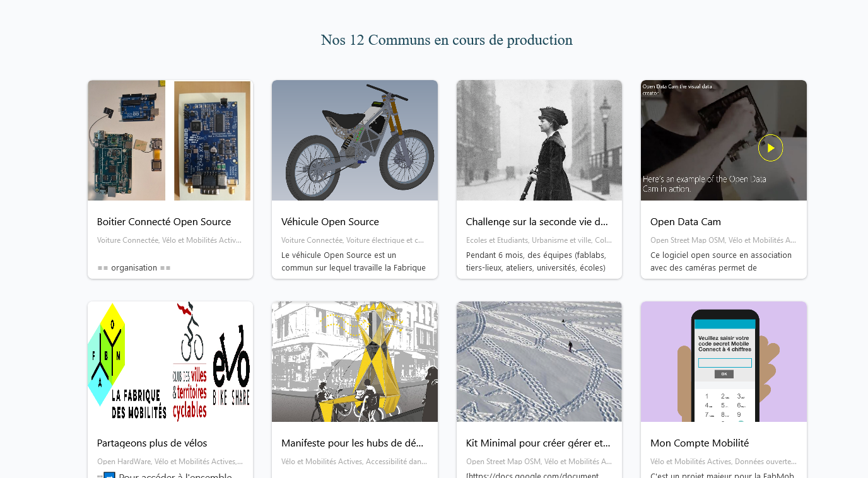Viewport: 868px width, 478px height.
Task: Open the yellow hub illustration thumbnail
Action: (355, 361)
